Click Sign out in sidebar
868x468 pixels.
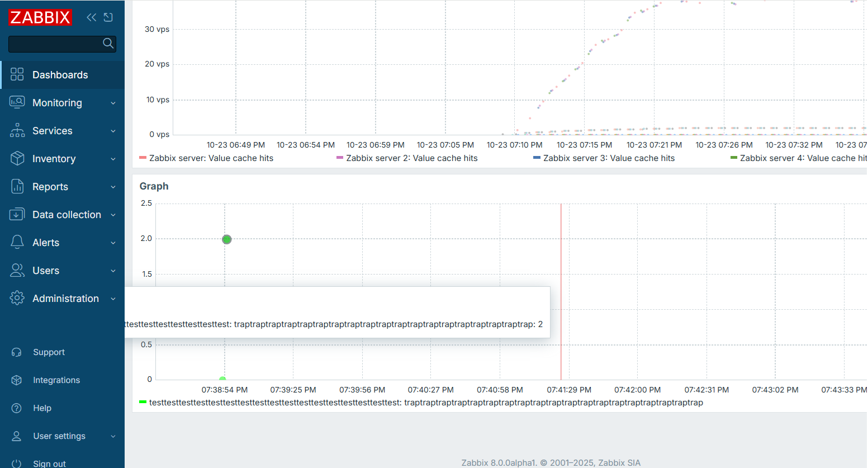coord(49,463)
